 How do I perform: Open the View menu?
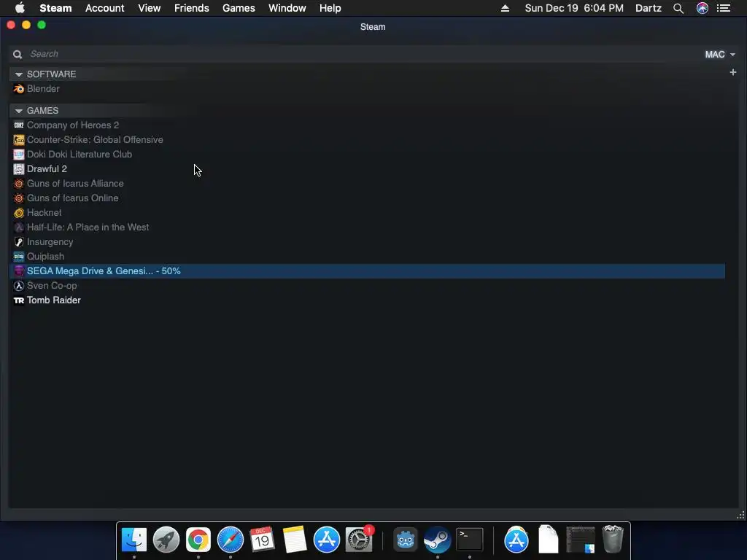pyautogui.click(x=149, y=8)
